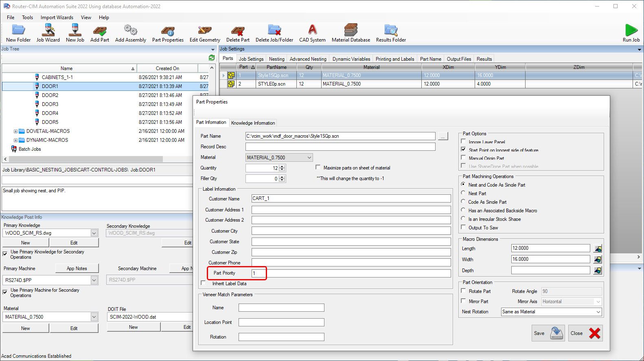Open the Nest Rotation dropdown
The width and height of the screenshot is (644, 361).
(551, 312)
